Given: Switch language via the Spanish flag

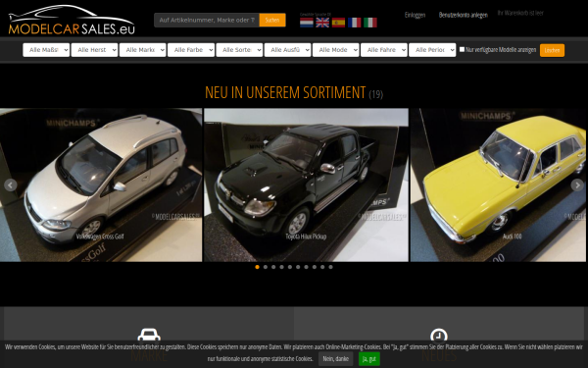Looking at the screenshot, I should tap(338, 23).
